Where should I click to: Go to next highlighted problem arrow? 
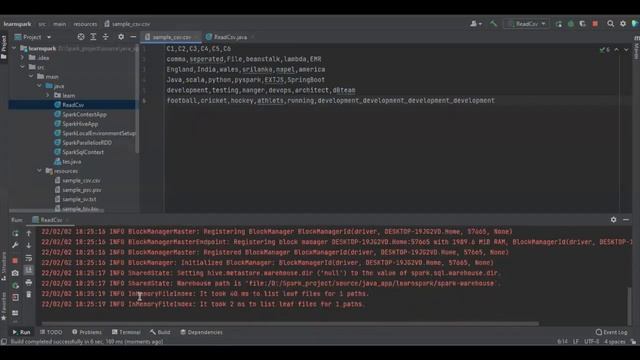(x=626, y=50)
